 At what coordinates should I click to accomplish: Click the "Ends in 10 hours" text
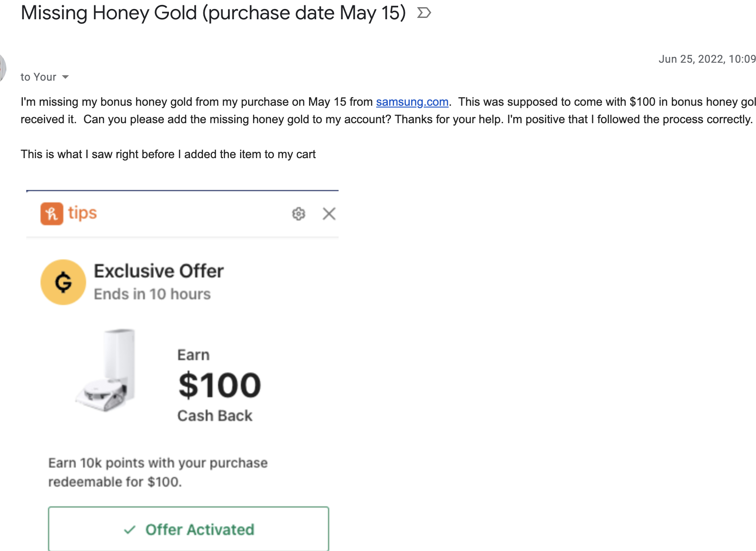(x=152, y=294)
